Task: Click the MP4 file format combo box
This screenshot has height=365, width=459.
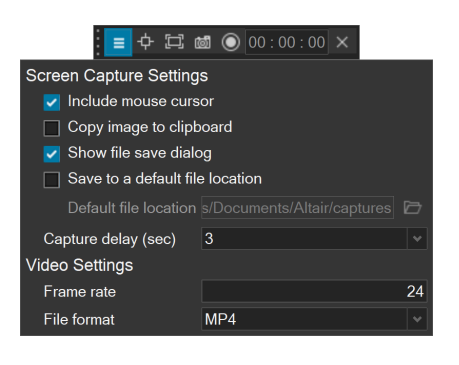Action: coord(314,319)
